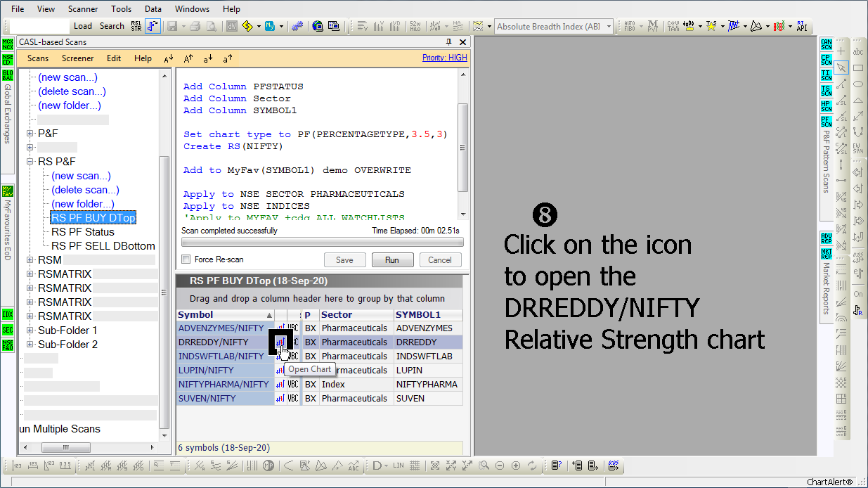Open PF SCN scan panel icon

[x=826, y=122]
